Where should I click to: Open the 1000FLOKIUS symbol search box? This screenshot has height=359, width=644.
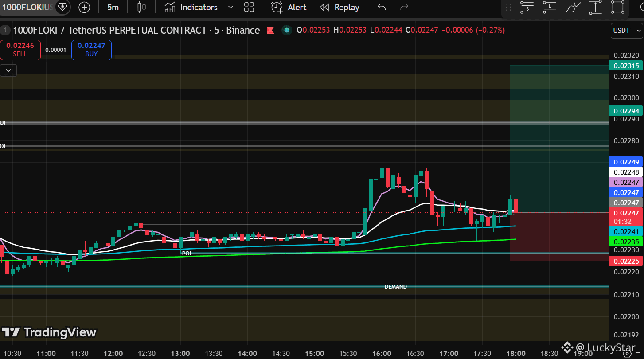[x=27, y=7]
